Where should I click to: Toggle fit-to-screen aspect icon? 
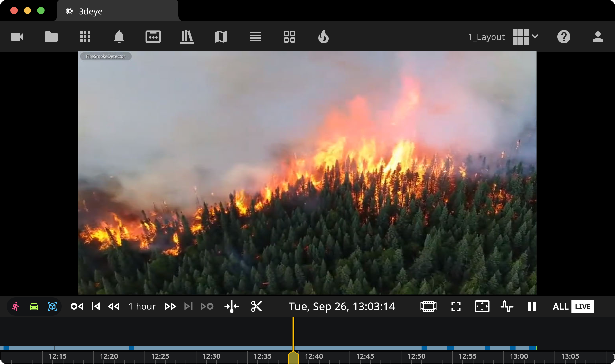(482, 306)
